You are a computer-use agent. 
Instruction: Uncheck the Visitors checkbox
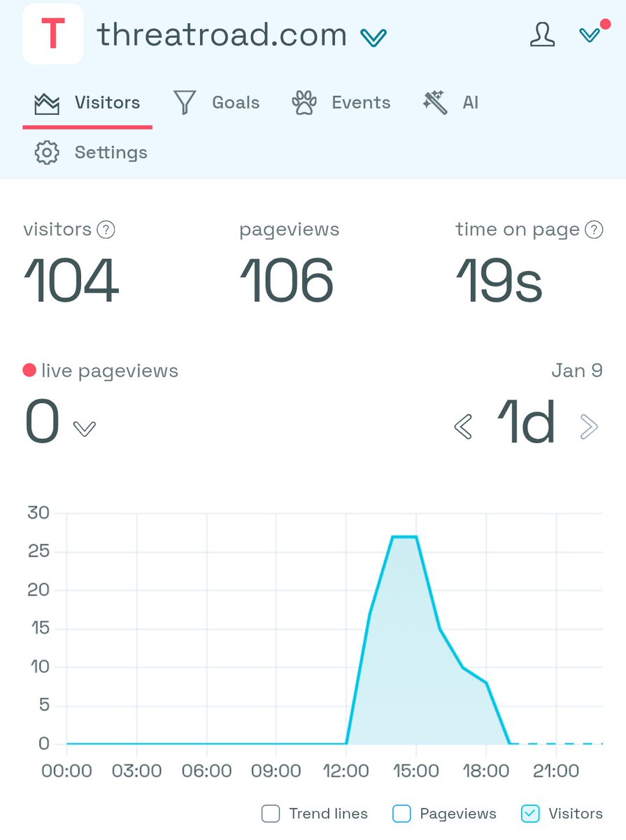[x=530, y=813]
